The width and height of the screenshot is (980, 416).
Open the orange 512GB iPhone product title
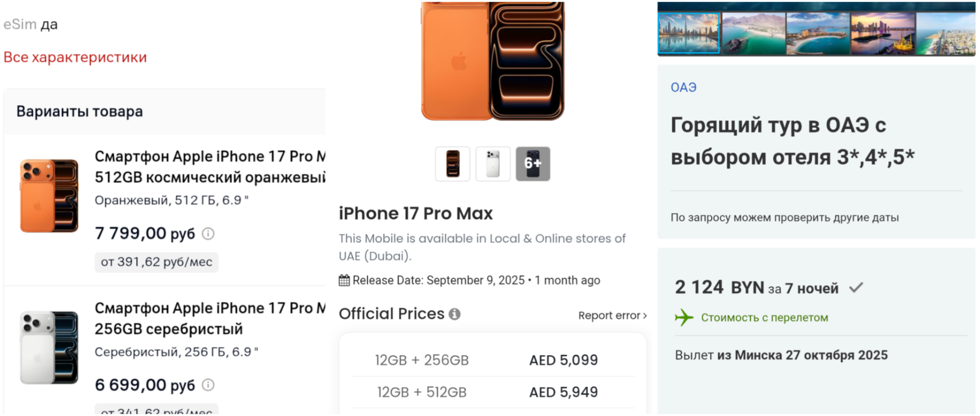tap(210, 167)
